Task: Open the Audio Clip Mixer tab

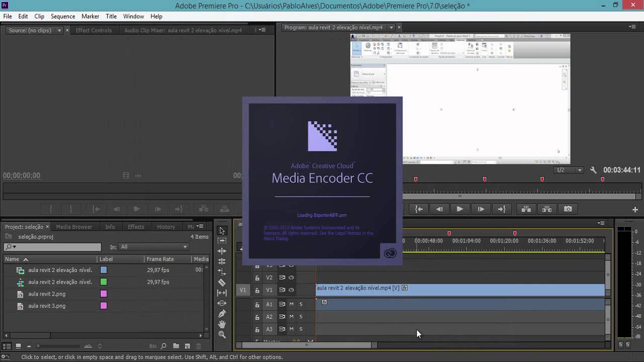Action: 183,30
